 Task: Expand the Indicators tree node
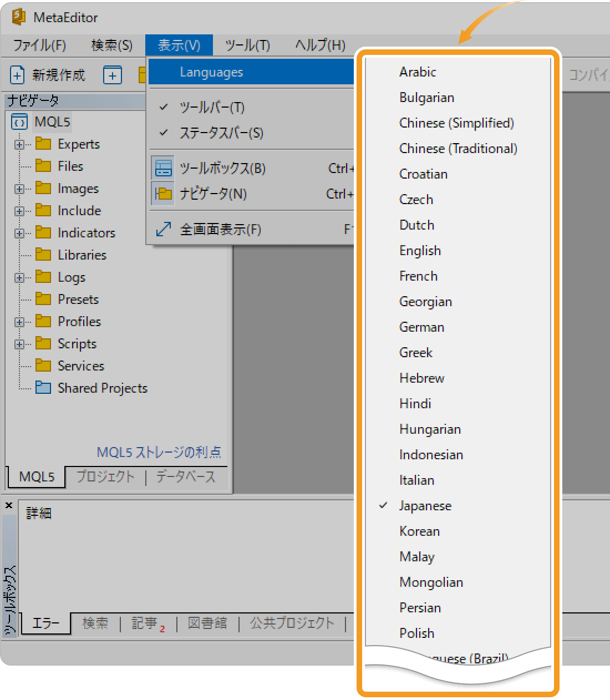(x=19, y=233)
